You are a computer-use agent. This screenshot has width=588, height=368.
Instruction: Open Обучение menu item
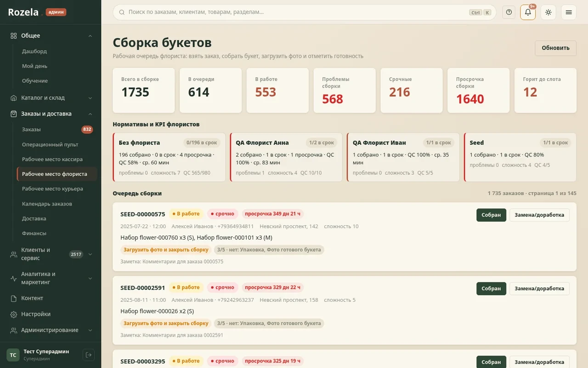click(57, 80)
